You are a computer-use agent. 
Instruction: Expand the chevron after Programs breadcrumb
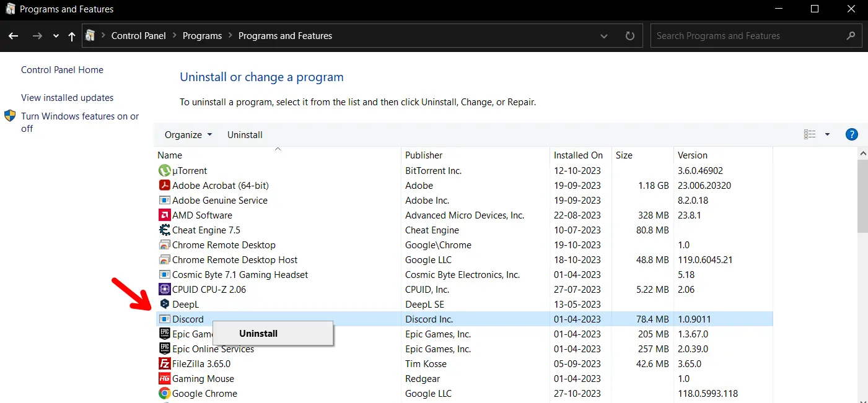pyautogui.click(x=230, y=36)
